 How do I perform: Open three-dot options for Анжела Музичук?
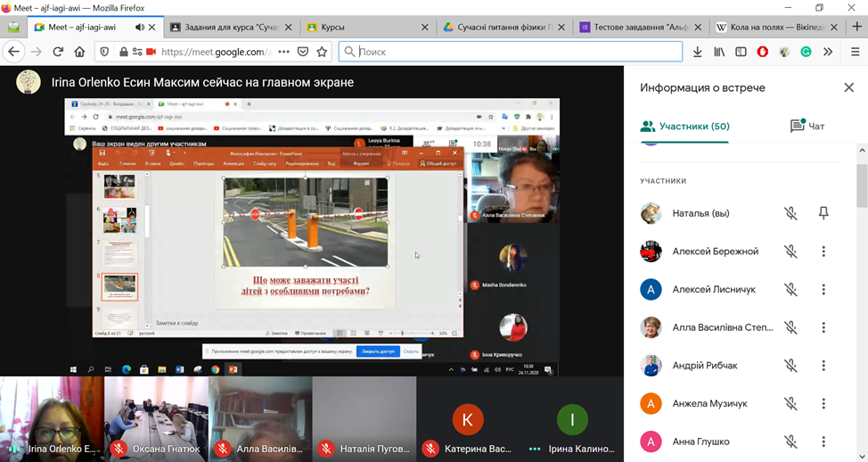tap(823, 404)
